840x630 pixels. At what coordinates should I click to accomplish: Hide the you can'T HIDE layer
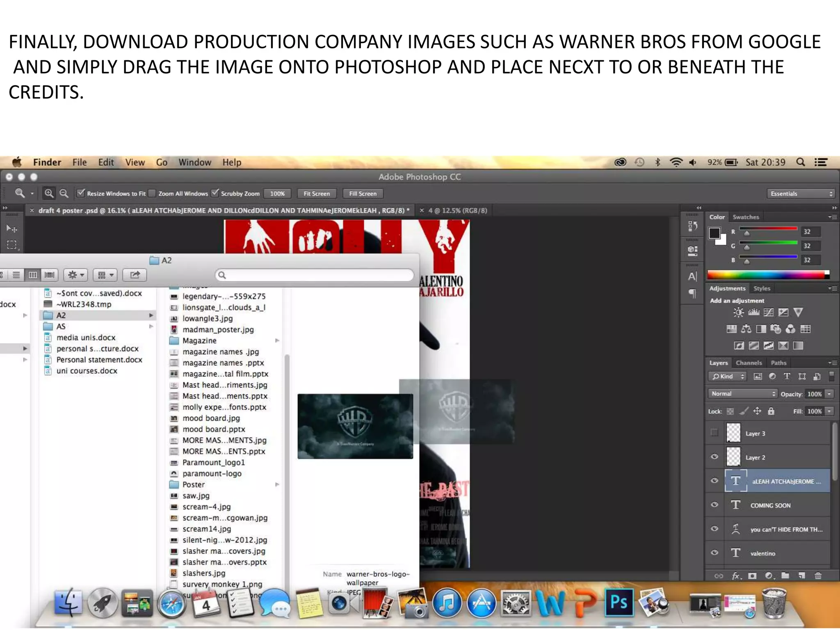[714, 528]
